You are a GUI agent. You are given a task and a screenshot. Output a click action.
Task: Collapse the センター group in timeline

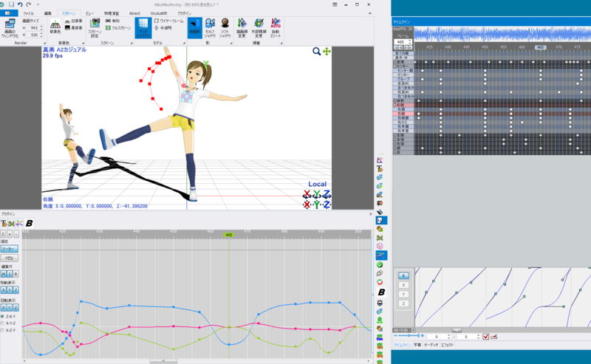pos(395,66)
